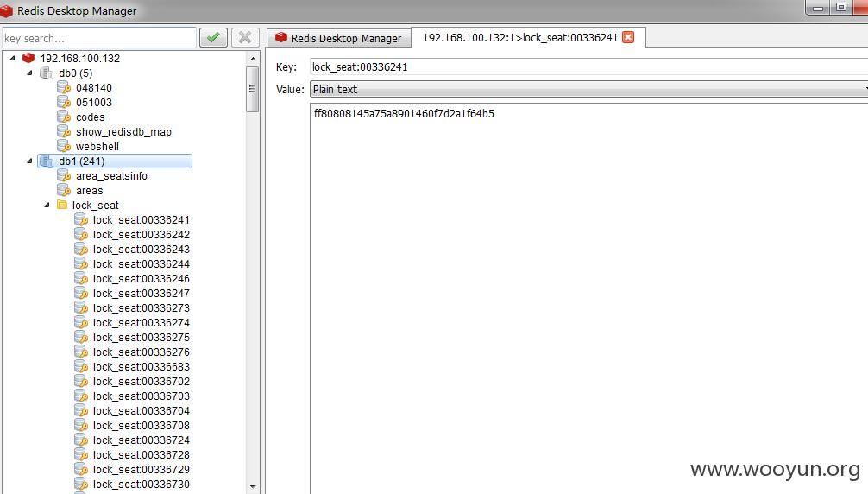This screenshot has height=494, width=868.
Task: Select key lock_seat:00336730
Action: coord(142,484)
